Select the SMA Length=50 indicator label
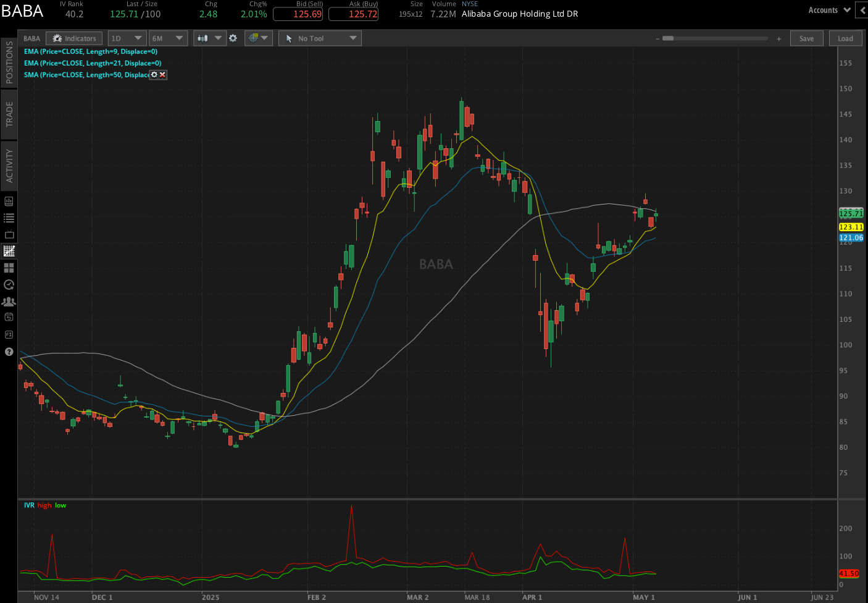The image size is (868, 603). pos(86,75)
